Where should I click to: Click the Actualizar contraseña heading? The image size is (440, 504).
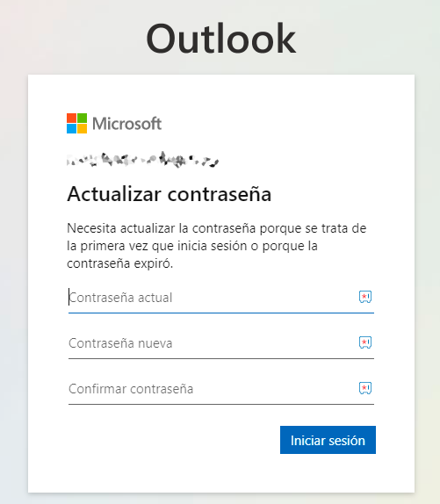click(x=170, y=194)
